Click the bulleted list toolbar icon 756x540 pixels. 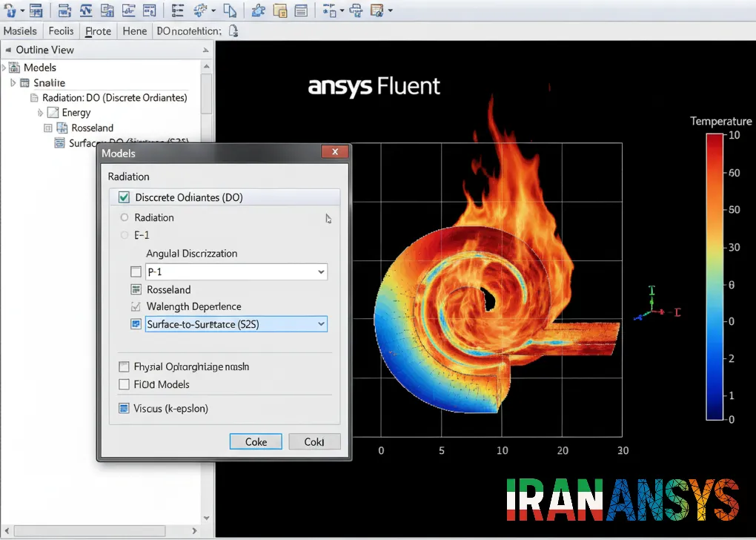pyautogui.click(x=178, y=10)
